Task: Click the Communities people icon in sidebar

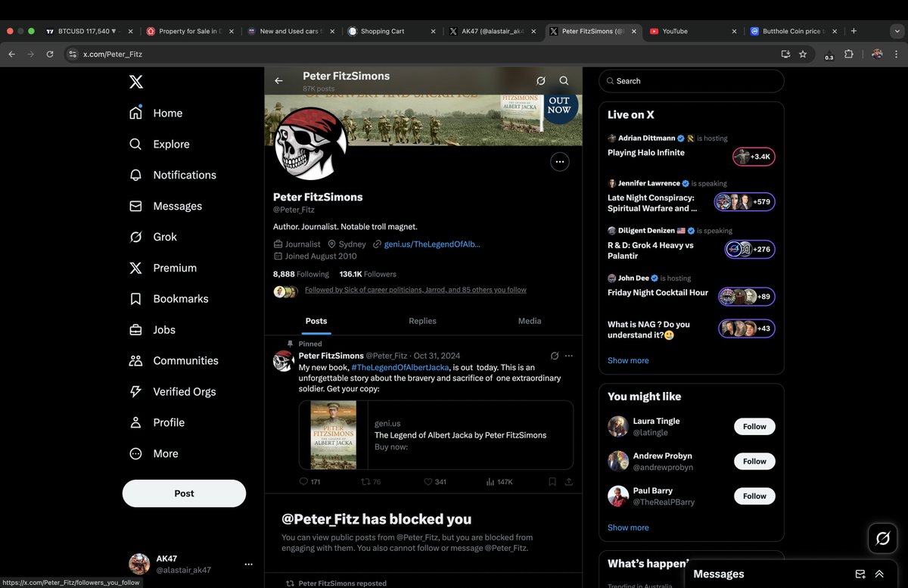Action: pyautogui.click(x=135, y=361)
